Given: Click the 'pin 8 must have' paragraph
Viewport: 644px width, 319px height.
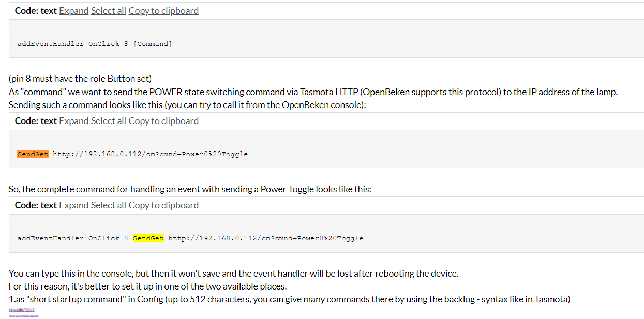Looking at the screenshot, I should click(x=80, y=79).
